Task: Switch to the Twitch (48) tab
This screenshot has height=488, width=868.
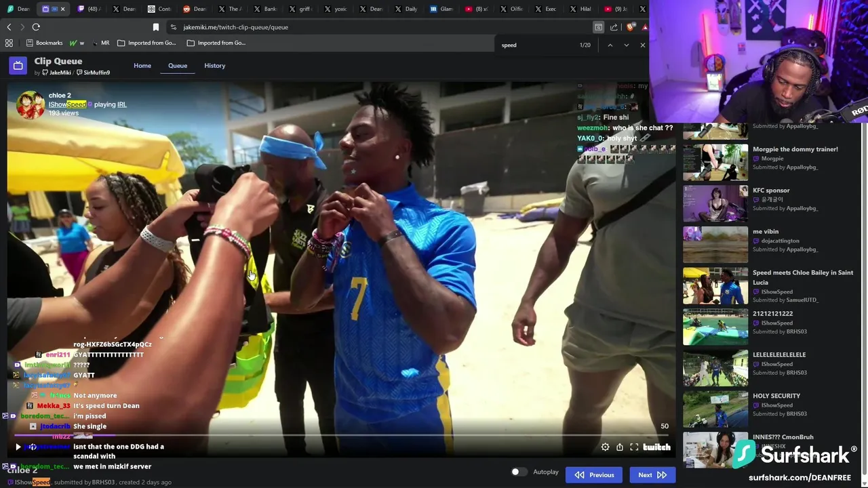Action: click(x=90, y=9)
